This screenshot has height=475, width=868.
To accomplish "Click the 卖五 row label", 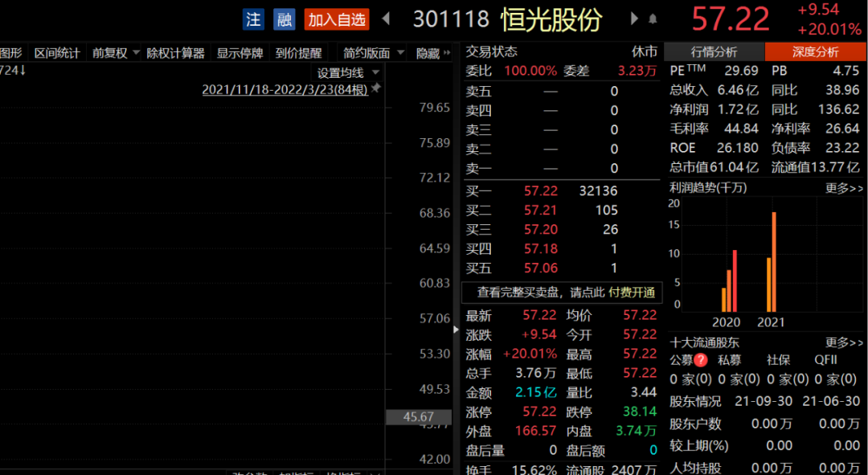I will pyautogui.click(x=478, y=92).
